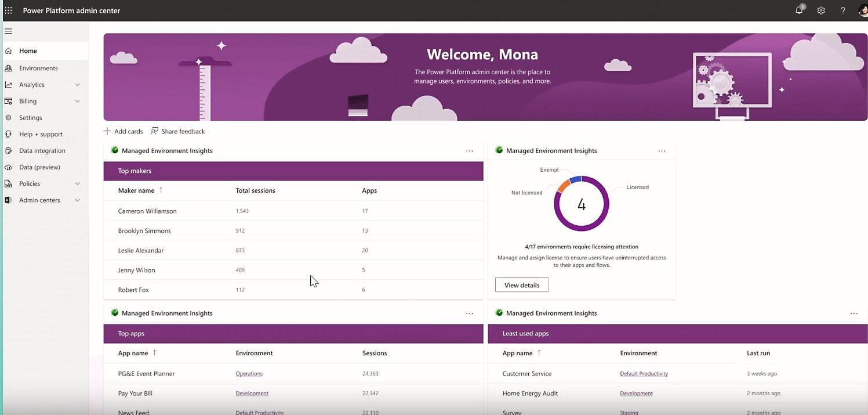Screen dimensions: 868x415
Task: Click the Apps column header
Action: [369, 190]
